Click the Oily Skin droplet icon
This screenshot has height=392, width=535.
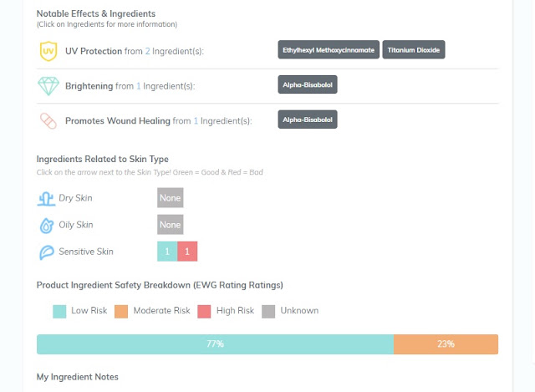pyautogui.click(x=47, y=226)
